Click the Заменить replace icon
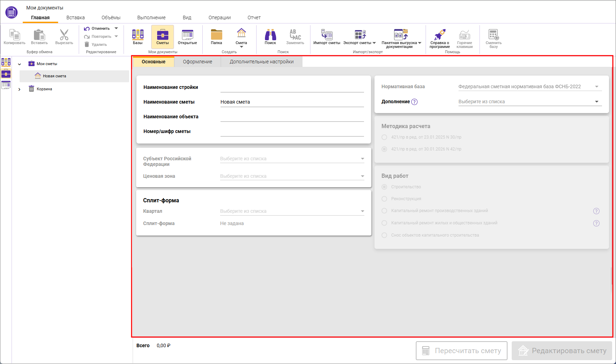This screenshot has width=616, height=364. pyautogui.click(x=295, y=34)
